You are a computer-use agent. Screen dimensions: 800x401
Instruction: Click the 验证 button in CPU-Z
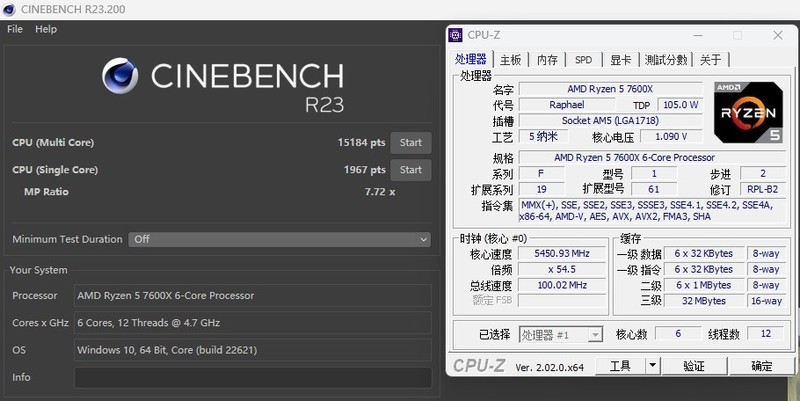click(x=694, y=366)
